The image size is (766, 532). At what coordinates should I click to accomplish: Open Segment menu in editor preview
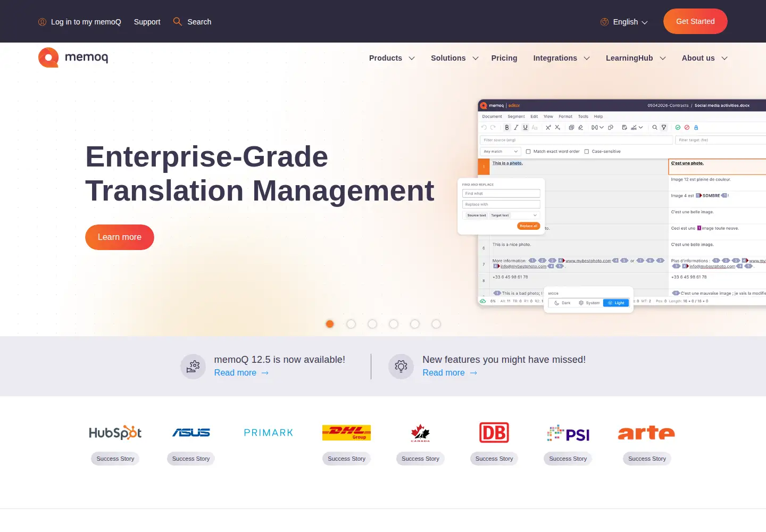pos(516,117)
